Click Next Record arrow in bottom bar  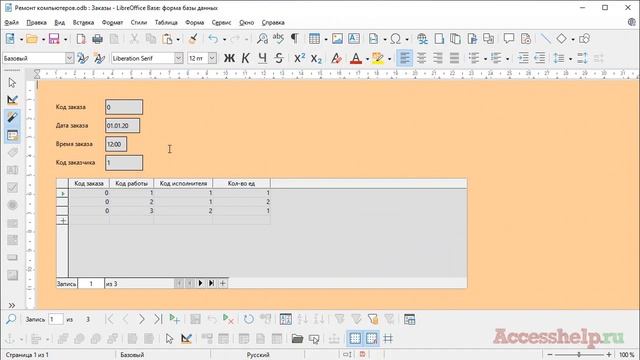click(x=141, y=319)
